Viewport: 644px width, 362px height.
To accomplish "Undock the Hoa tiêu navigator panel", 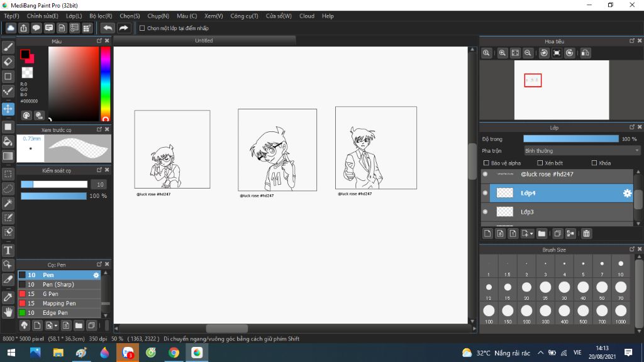I will (x=631, y=41).
